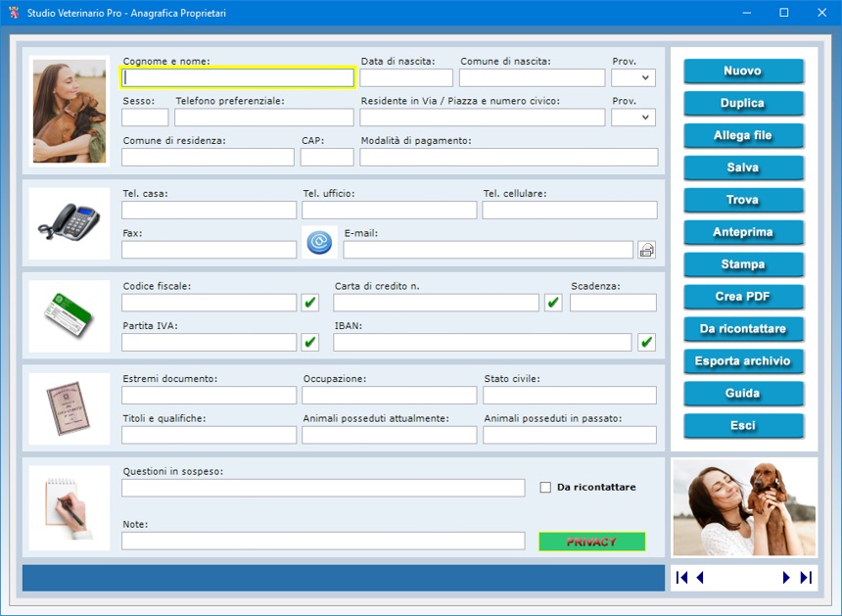
Task: Click the Nuovo button
Action: [743, 71]
